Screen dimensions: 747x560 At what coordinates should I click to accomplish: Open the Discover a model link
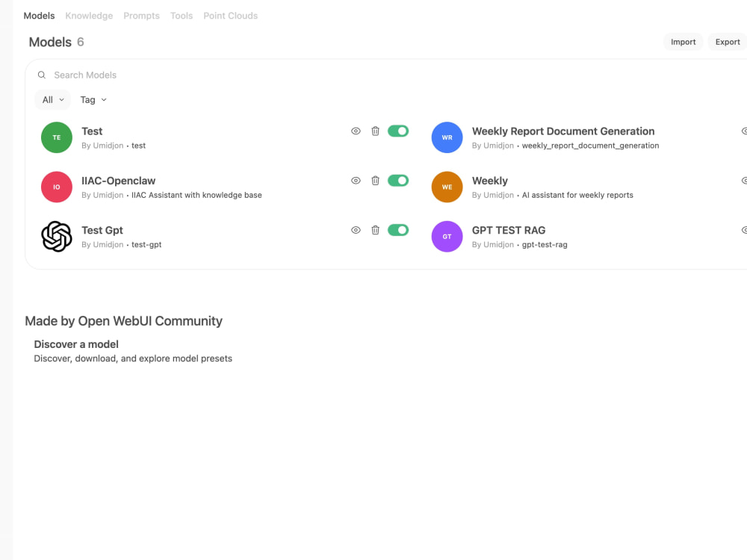click(76, 344)
